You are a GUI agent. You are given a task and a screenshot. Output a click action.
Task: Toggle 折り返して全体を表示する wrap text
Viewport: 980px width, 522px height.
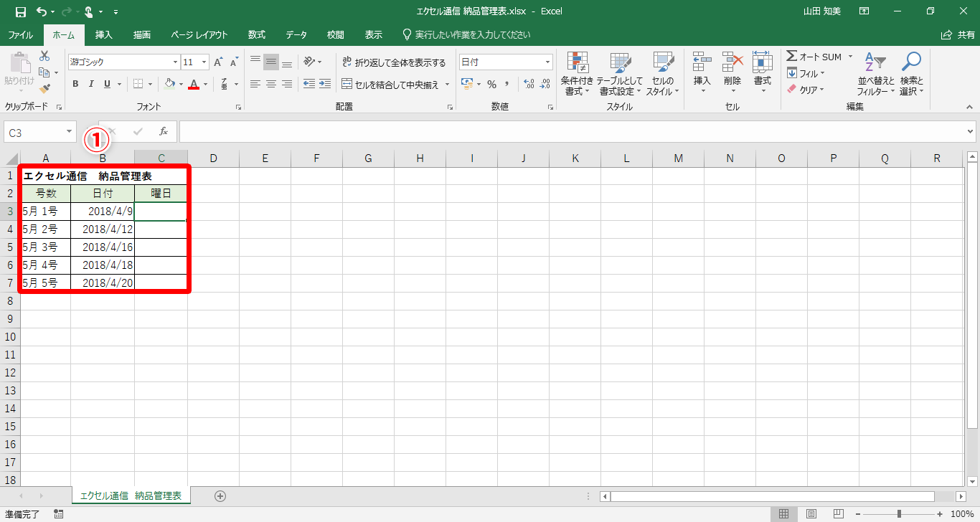(395, 62)
